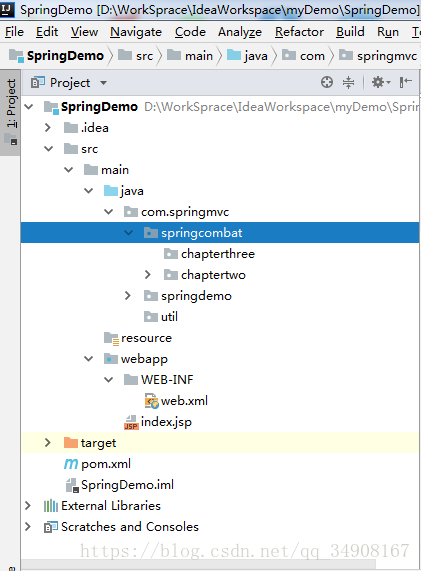Image resolution: width=421 pixels, height=571 pixels.
Task: Click the WEB-INF folder icon
Action: coord(131,380)
